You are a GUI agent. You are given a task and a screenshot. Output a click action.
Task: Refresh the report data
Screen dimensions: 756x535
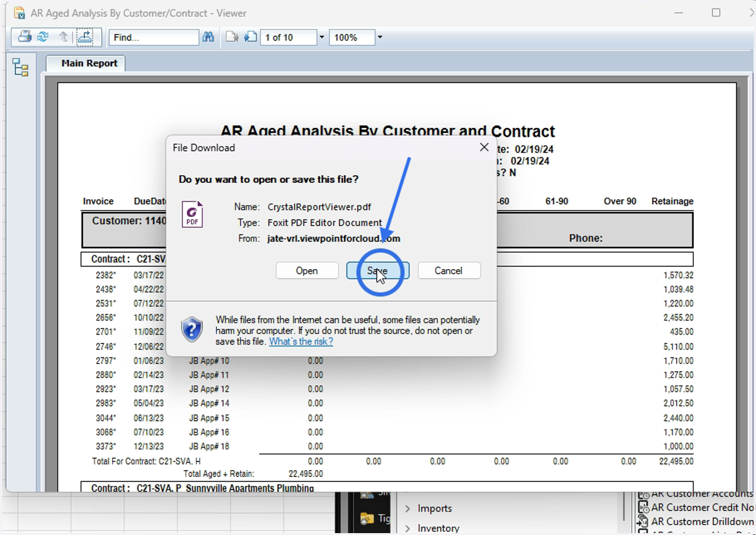coord(43,37)
